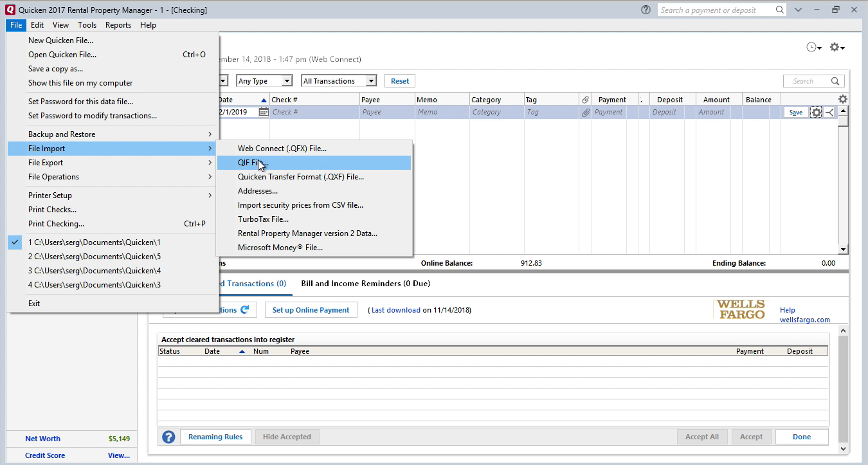Click the Quicken logo icon in title bar
Image resolution: width=868 pixels, height=465 pixels.
tap(9, 10)
